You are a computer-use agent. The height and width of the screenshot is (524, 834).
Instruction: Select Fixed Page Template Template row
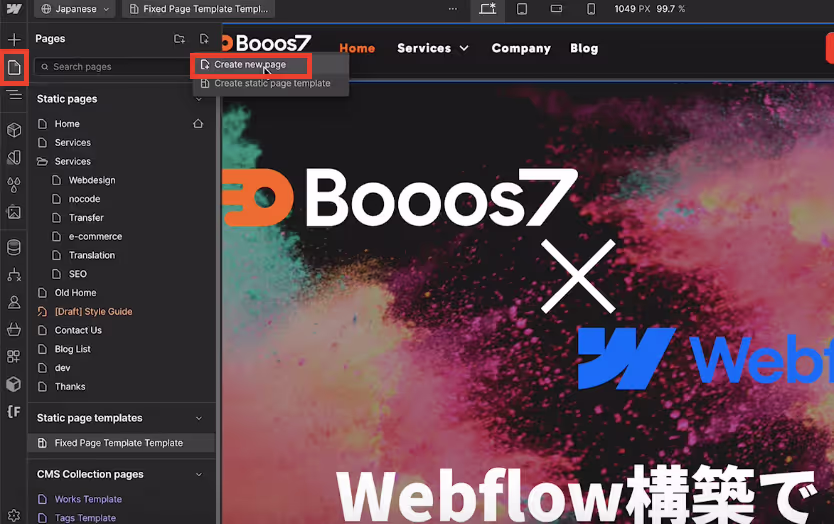point(121,443)
